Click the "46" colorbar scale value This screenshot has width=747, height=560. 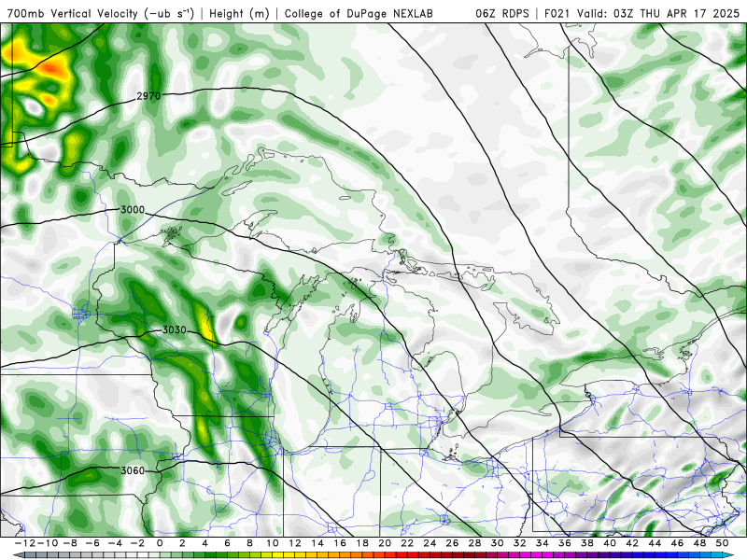(678, 543)
